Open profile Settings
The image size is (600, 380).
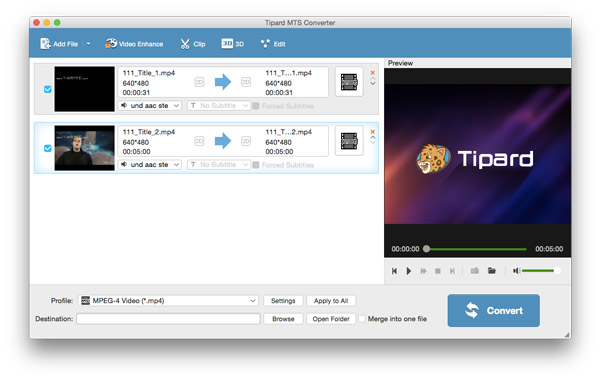point(283,301)
